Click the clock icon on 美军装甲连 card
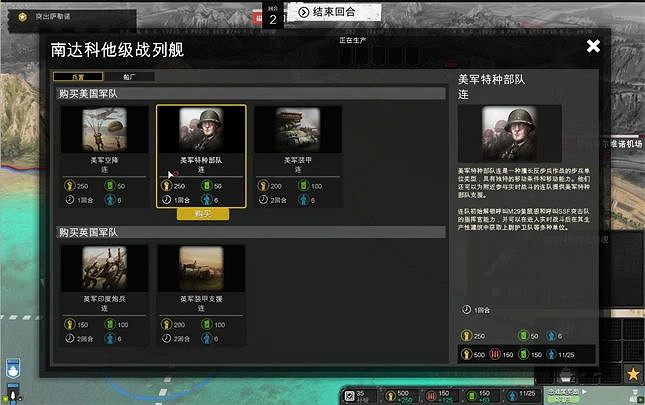Viewport: 645px width, 405px height. pos(263,200)
